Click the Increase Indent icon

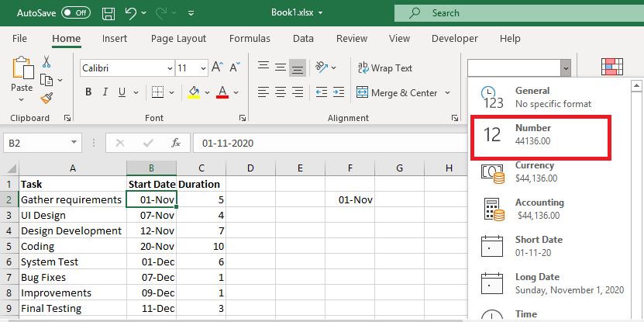[335, 93]
